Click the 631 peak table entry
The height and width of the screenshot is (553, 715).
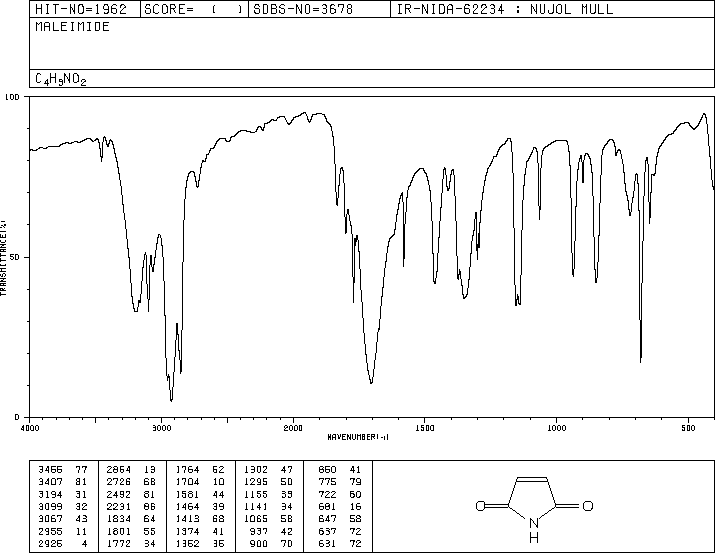[340, 544]
